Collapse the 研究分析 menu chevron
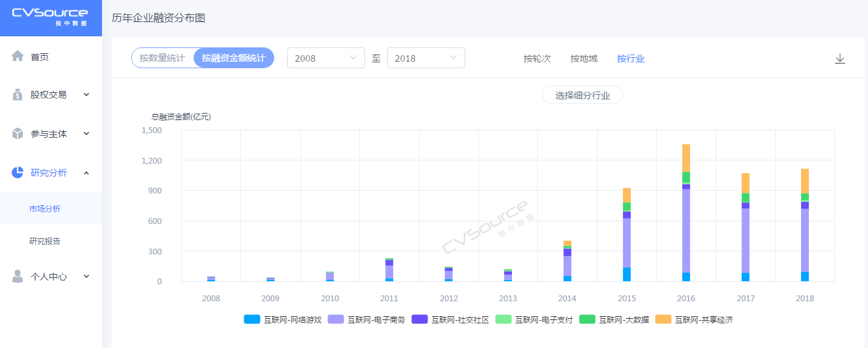 point(86,173)
